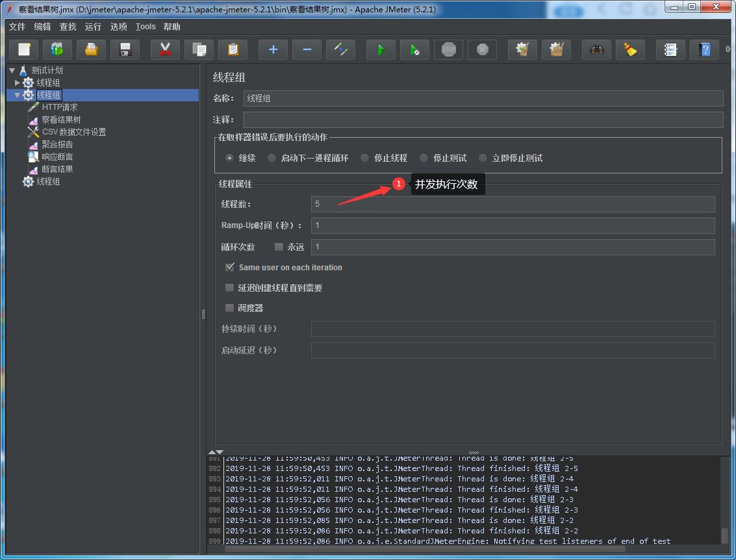Click the Toggle enable/disable icon
Viewport: 736px width, 560px height.
coord(341,49)
